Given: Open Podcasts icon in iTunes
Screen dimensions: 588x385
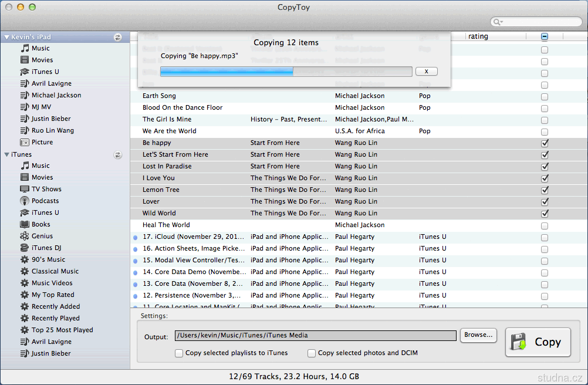Looking at the screenshot, I should click(25, 201).
